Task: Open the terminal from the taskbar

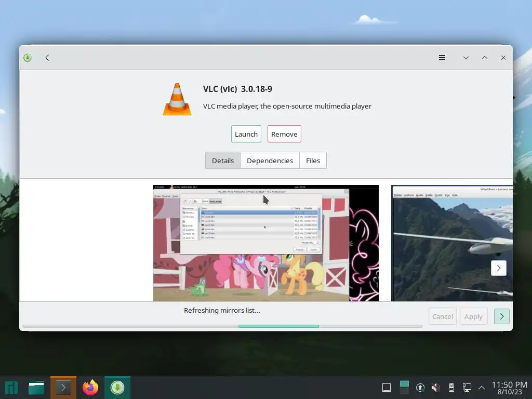Action: (x=63, y=388)
